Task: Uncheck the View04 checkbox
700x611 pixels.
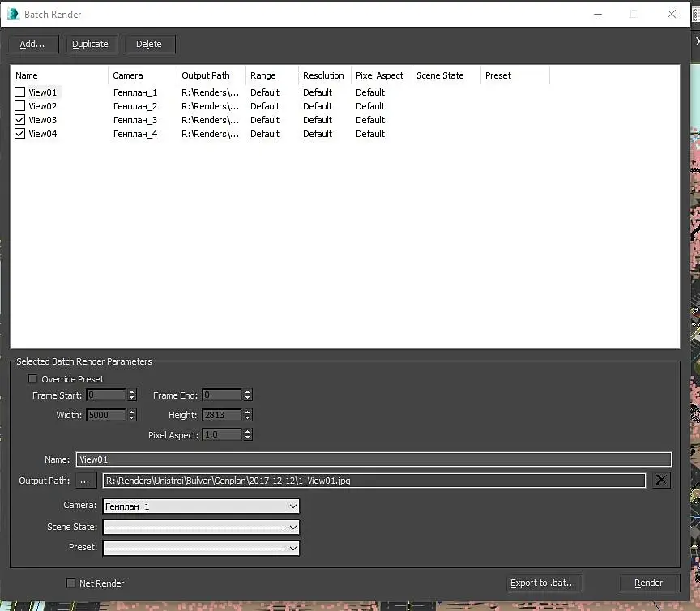Action: (x=19, y=134)
